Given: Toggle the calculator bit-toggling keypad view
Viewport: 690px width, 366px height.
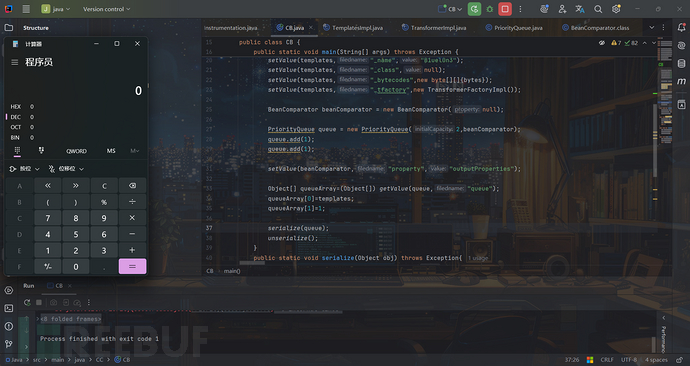Looking at the screenshot, I should pos(41,151).
